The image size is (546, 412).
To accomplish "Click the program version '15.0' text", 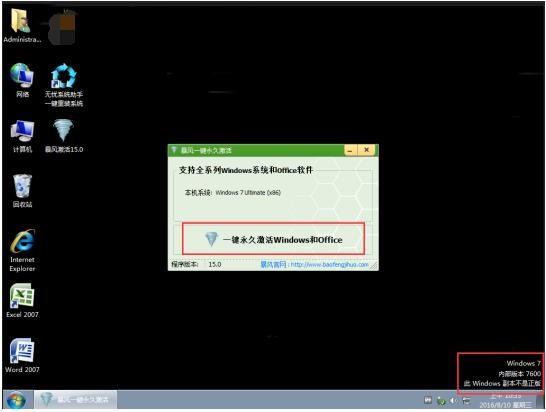I will point(214,264).
